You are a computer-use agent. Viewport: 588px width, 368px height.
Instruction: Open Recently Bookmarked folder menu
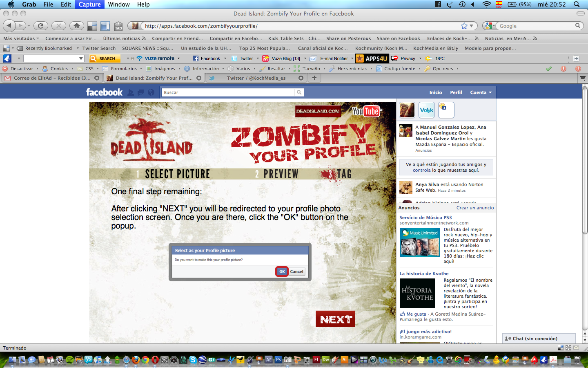pyautogui.click(x=48, y=48)
